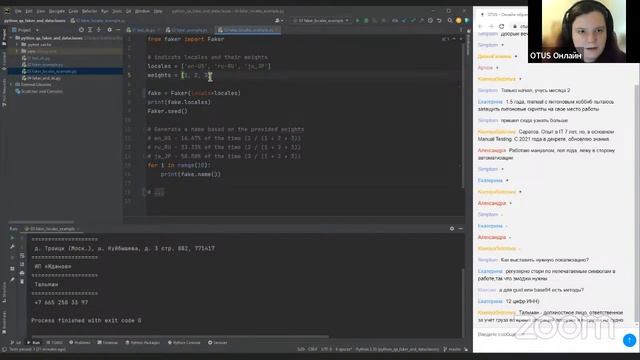Click the Python interpreter widget in the status bar
Viewport: 640px width, 360px height.
point(397,349)
